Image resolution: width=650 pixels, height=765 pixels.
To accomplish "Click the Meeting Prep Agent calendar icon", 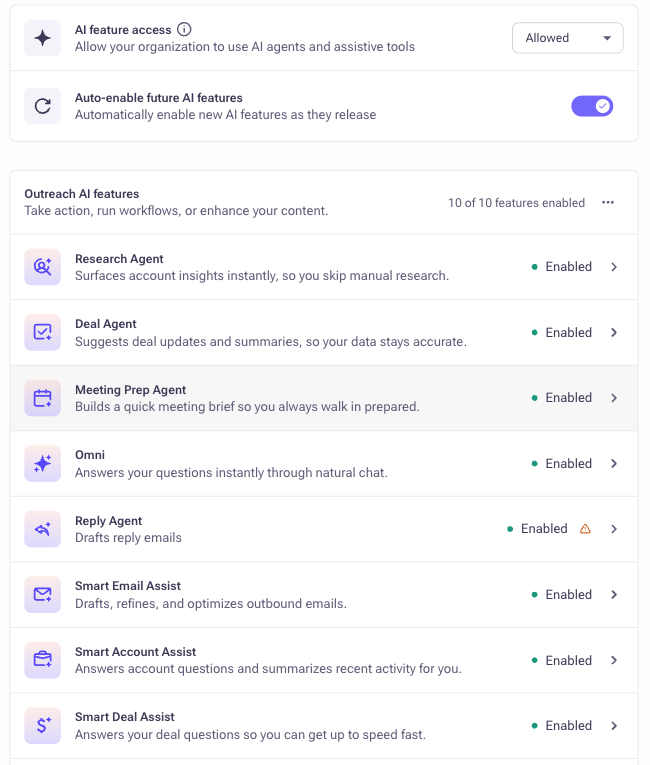I will [42, 398].
